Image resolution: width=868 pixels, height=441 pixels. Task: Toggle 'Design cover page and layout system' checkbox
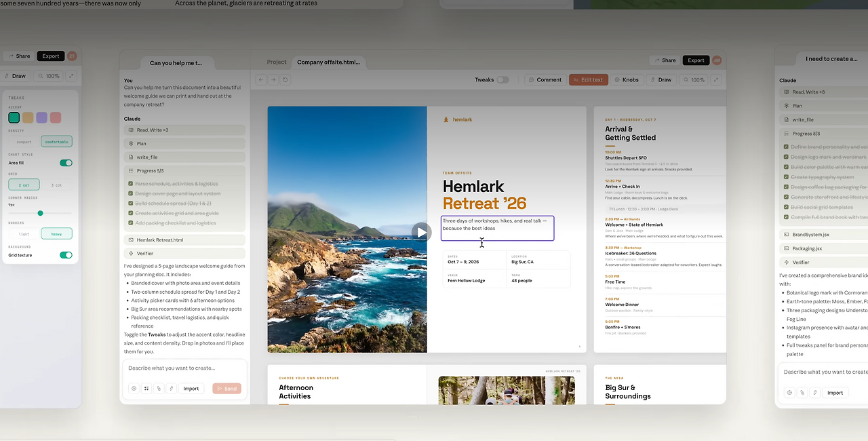coord(130,193)
